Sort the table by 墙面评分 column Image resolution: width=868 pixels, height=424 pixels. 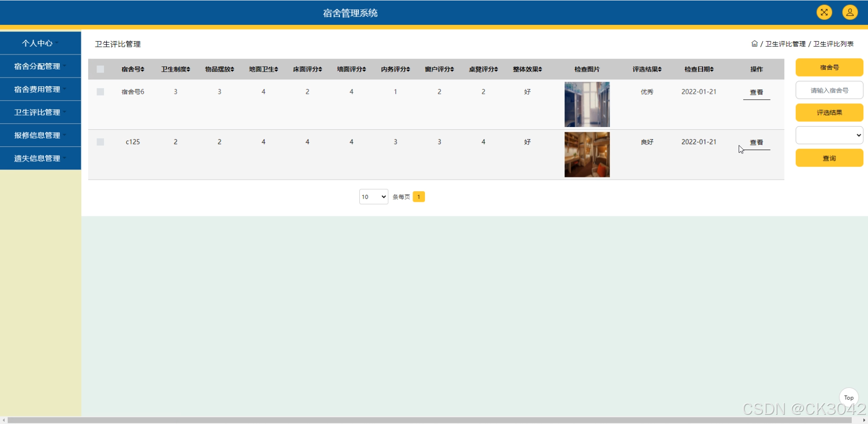(x=352, y=69)
